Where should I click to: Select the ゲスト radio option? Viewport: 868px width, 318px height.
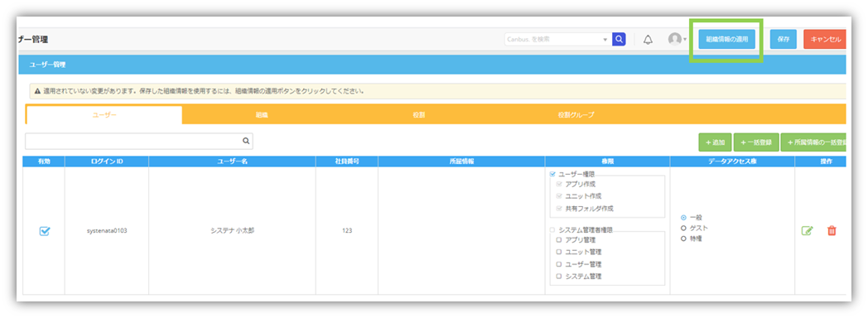pyautogui.click(x=683, y=228)
